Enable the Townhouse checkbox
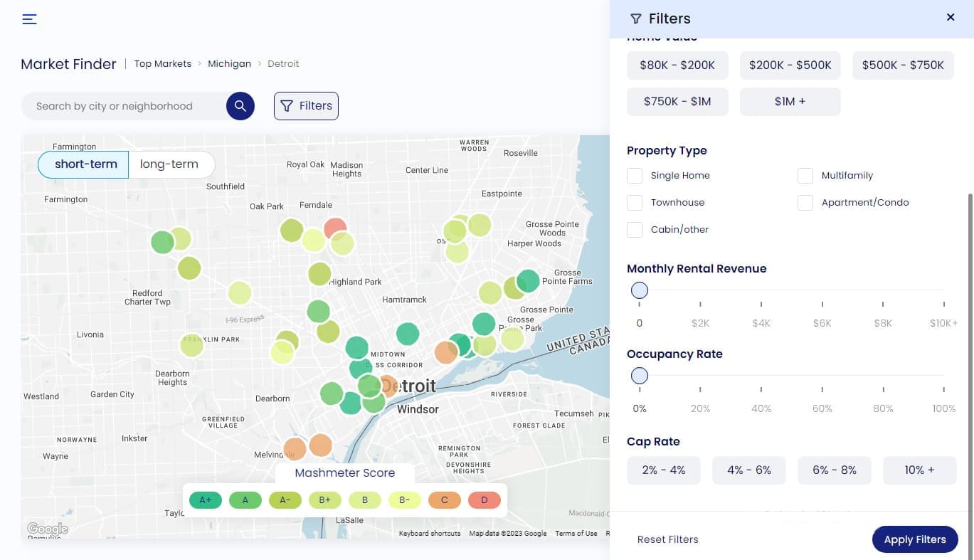The height and width of the screenshot is (560, 974). pos(635,203)
